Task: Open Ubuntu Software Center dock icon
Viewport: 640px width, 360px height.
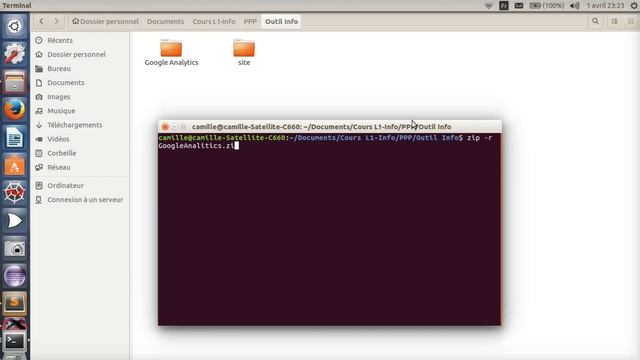Action: [x=14, y=165]
